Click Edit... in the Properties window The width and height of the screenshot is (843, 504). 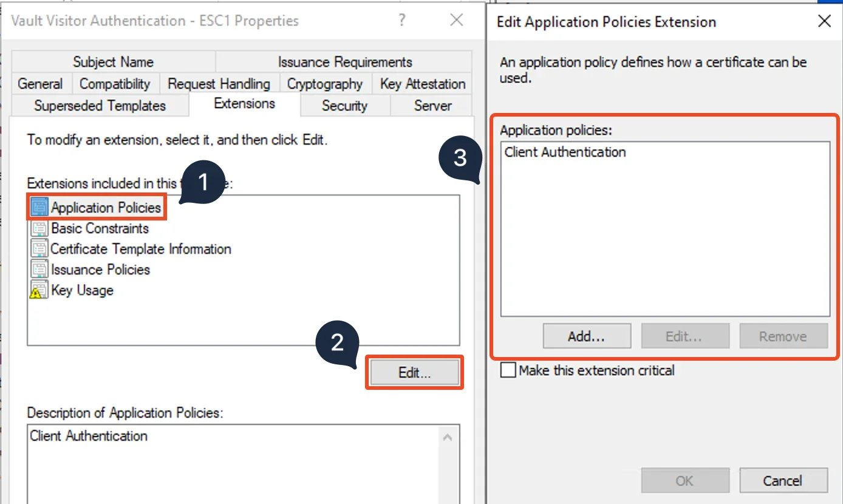tap(414, 372)
